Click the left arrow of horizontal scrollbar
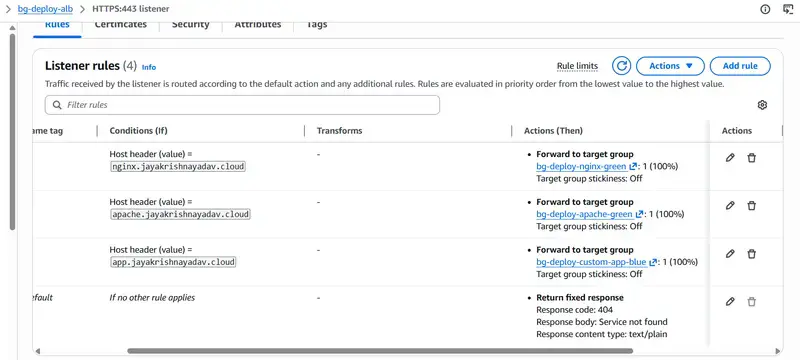This screenshot has height=360, width=800. 37,351
